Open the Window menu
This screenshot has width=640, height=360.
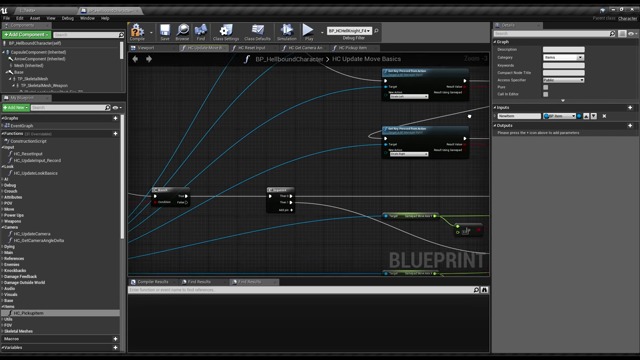click(x=87, y=18)
